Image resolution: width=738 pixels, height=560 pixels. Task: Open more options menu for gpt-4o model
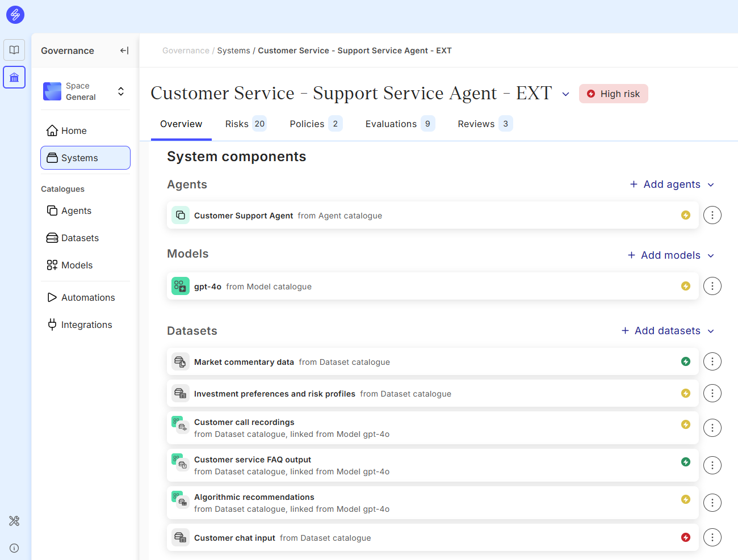(712, 286)
